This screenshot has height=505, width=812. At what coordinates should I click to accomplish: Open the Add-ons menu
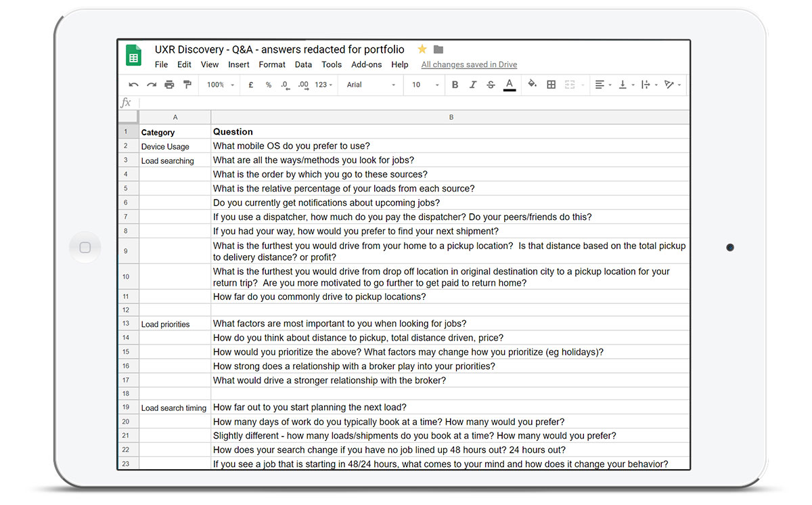tap(367, 65)
